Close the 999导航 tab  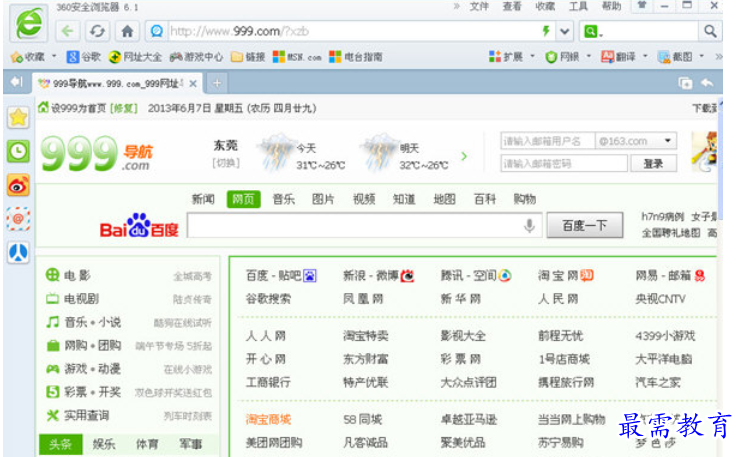click(193, 84)
